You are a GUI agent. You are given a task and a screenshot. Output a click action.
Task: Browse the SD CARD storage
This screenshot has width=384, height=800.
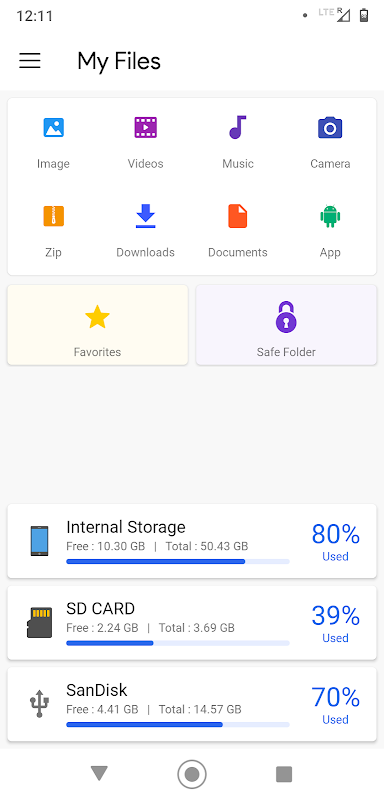tap(192, 622)
